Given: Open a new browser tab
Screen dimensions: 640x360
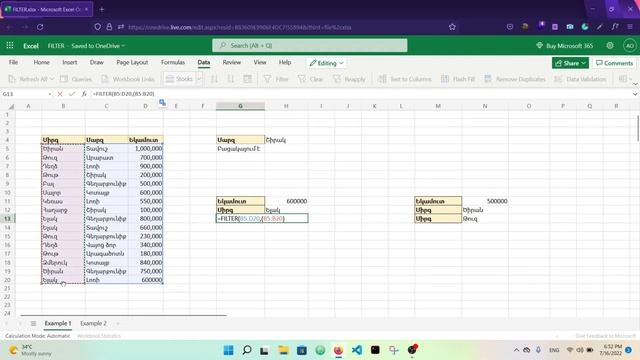Looking at the screenshot, I should (102, 9).
